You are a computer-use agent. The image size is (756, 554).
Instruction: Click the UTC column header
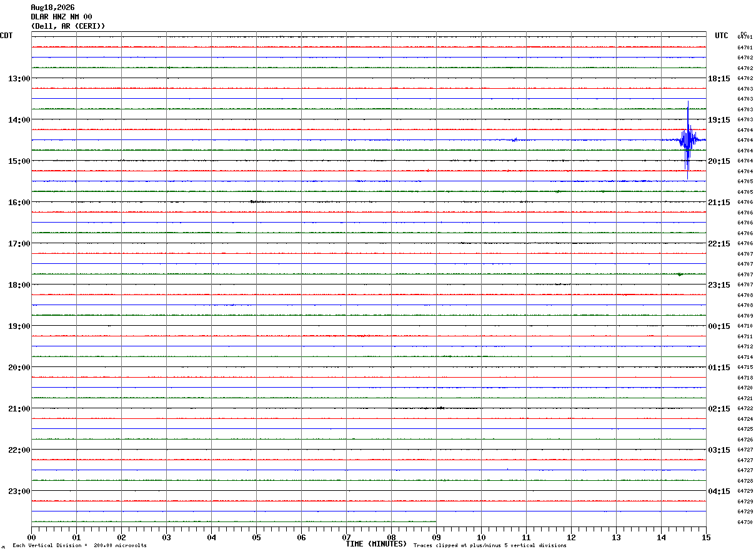722,36
